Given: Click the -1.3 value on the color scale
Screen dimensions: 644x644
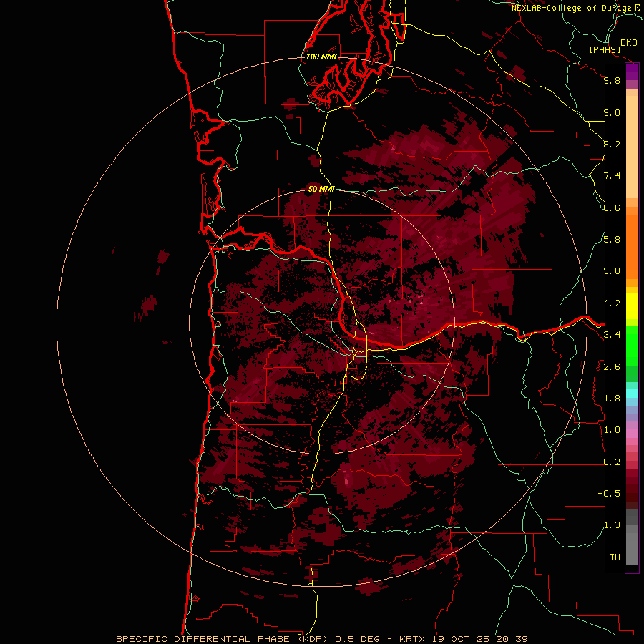Looking at the screenshot, I should (x=609, y=525).
